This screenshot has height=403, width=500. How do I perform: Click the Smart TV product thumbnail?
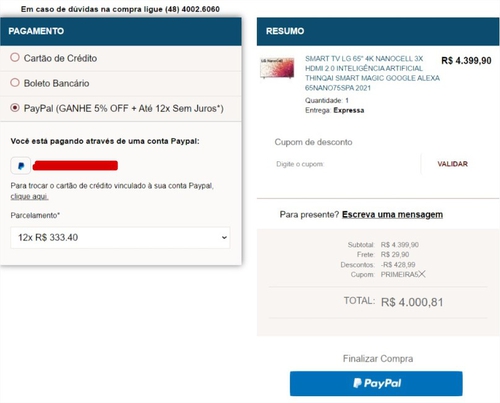[277, 68]
